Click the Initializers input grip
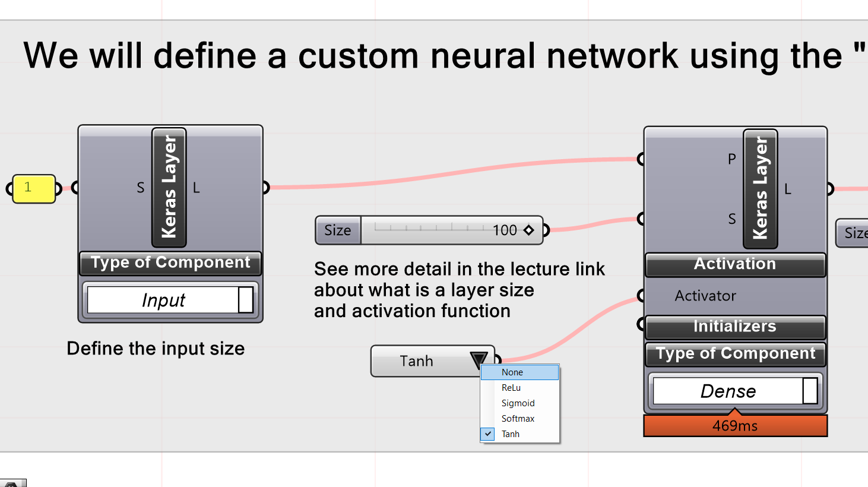The image size is (868, 487). pyautogui.click(x=640, y=323)
